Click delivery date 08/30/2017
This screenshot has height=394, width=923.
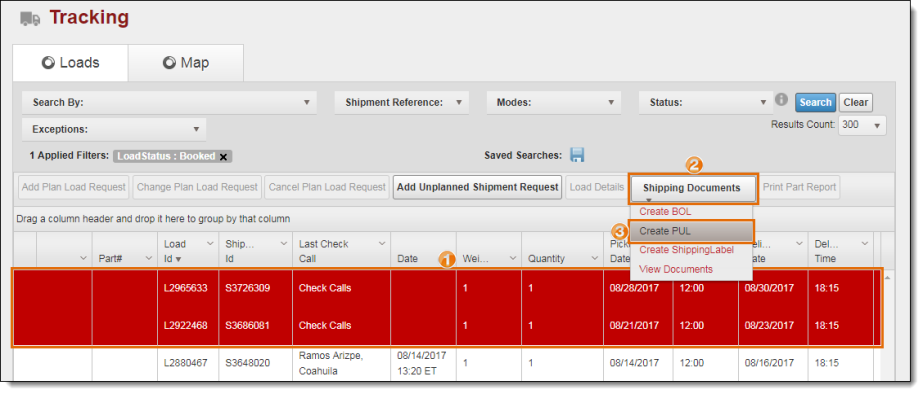click(769, 288)
